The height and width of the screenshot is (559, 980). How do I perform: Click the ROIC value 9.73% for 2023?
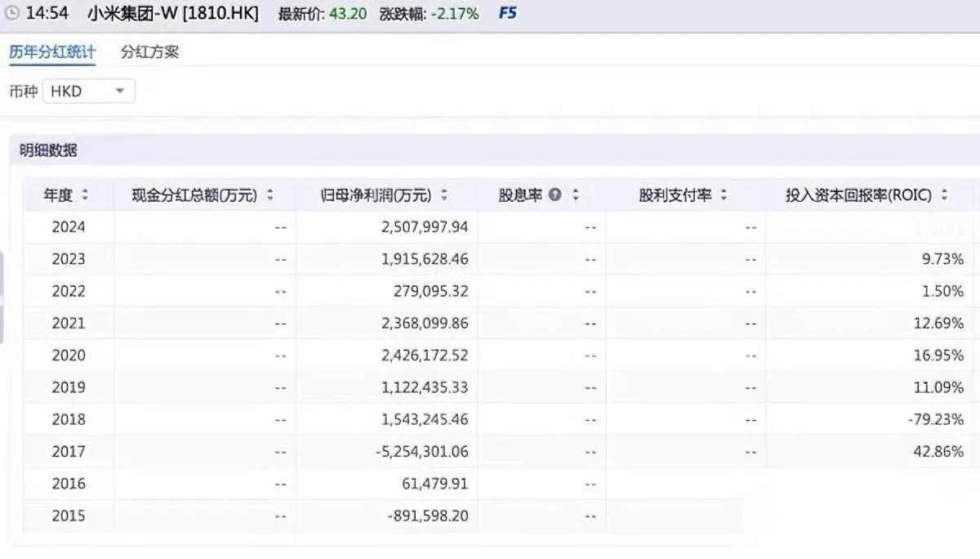tap(943, 258)
